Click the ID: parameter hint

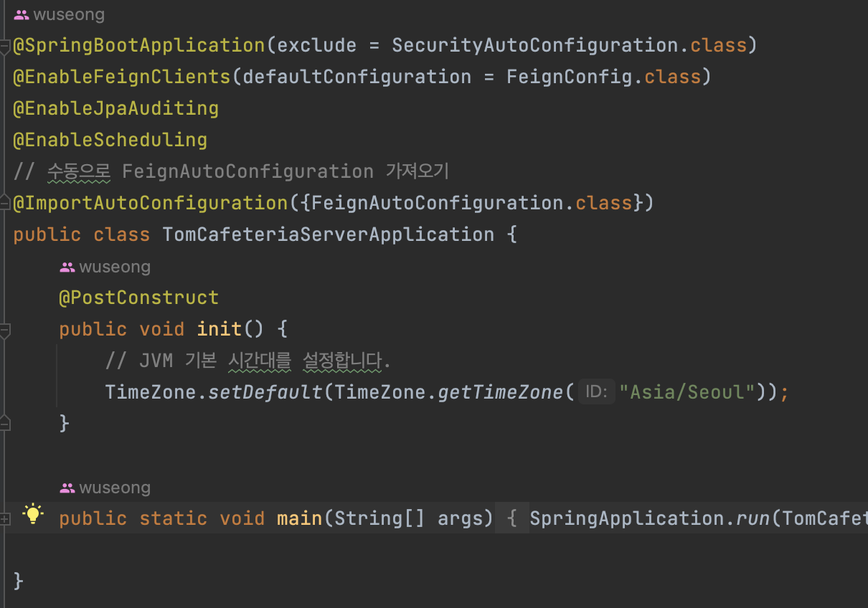point(597,392)
